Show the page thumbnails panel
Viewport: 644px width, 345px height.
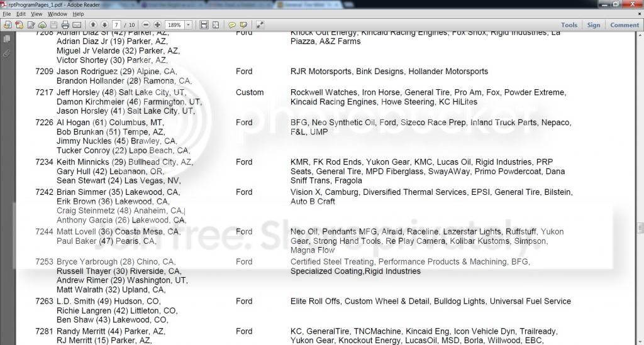point(7,39)
